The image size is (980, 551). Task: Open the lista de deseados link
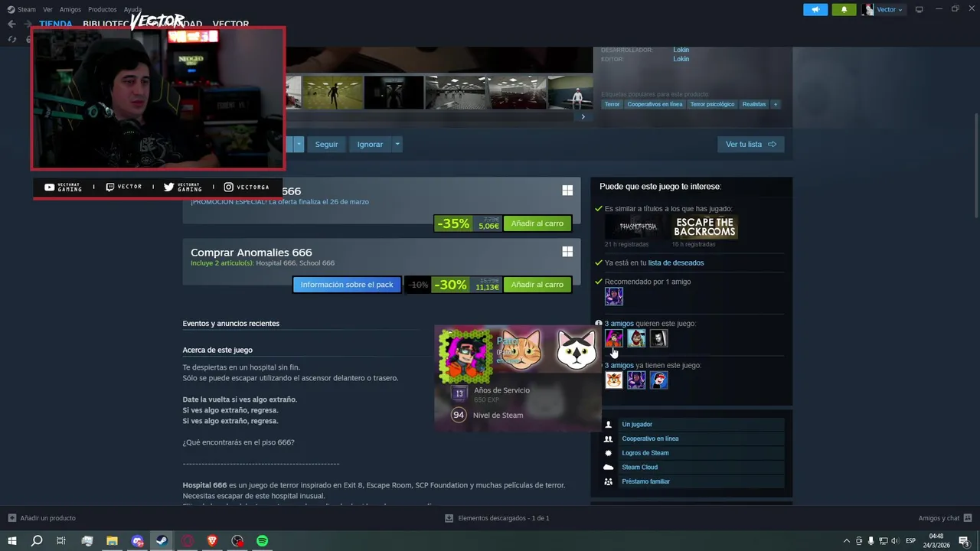click(676, 262)
